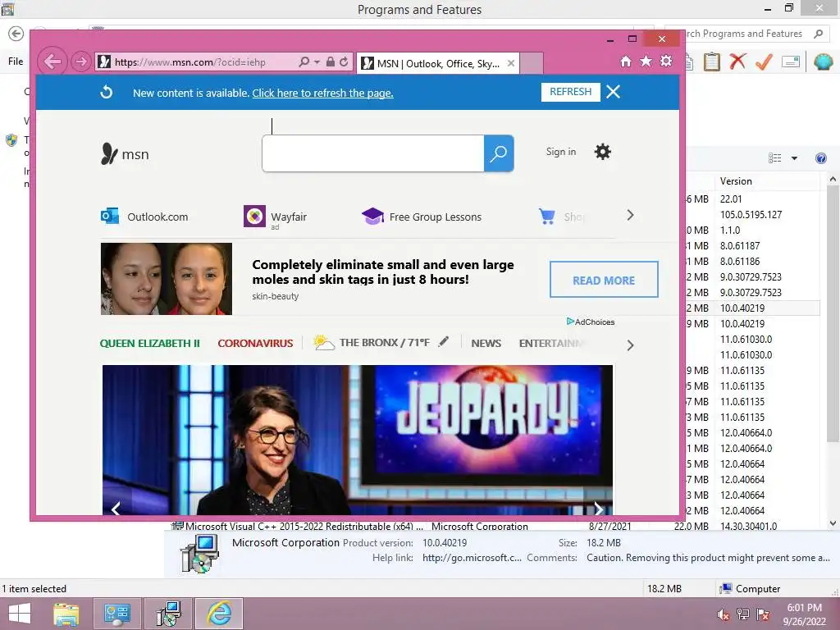The image size is (840, 630).
Task: Open a new IE tab
Action: (532, 63)
